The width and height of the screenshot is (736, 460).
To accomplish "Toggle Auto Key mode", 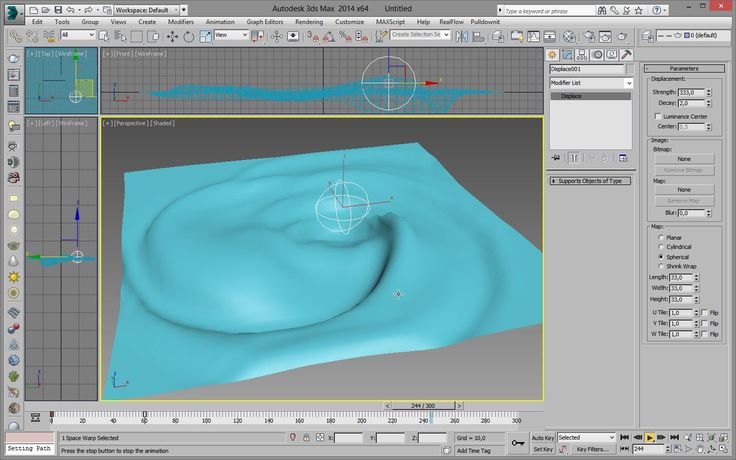I will pos(543,437).
